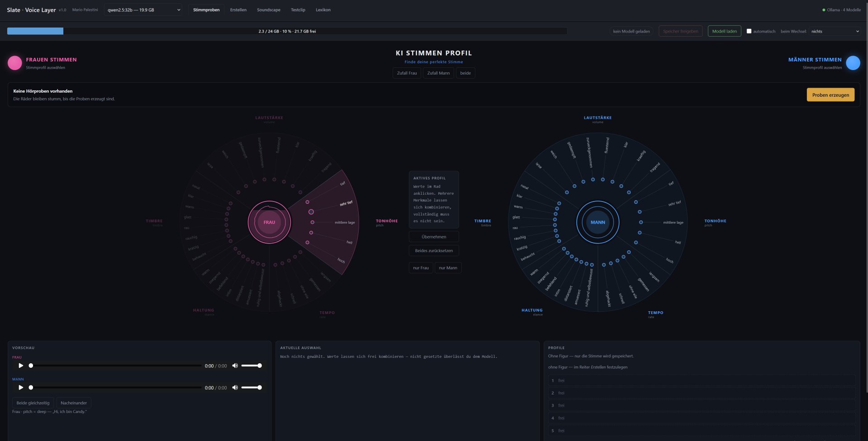Open the qwen2.5:32b model dropdown

(143, 10)
